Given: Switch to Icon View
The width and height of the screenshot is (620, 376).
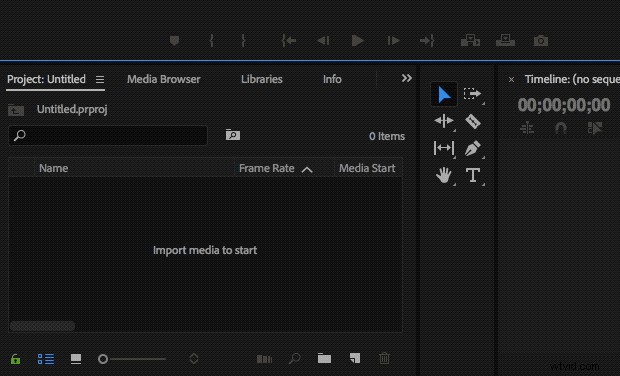Looking at the screenshot, I should coord(76,359).
